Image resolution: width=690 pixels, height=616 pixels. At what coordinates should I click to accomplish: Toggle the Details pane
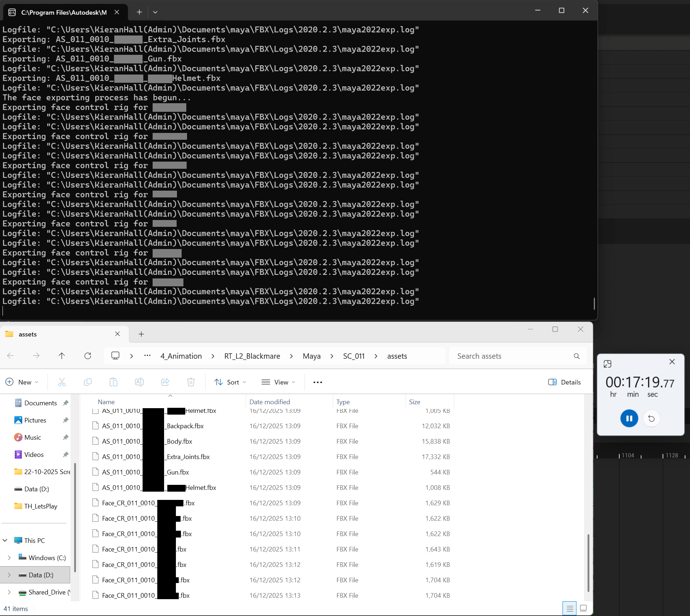(564, 382)
